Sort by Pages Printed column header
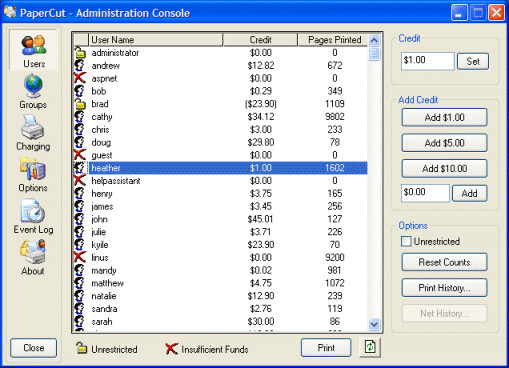This screenshot has width=509, height=368. (x=334, y=40)
